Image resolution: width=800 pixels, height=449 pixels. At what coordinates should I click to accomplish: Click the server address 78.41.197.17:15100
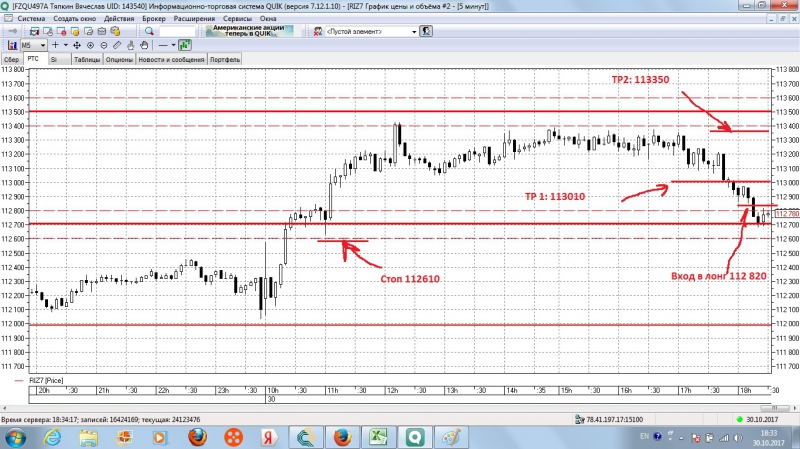click(x=614, y=419)
